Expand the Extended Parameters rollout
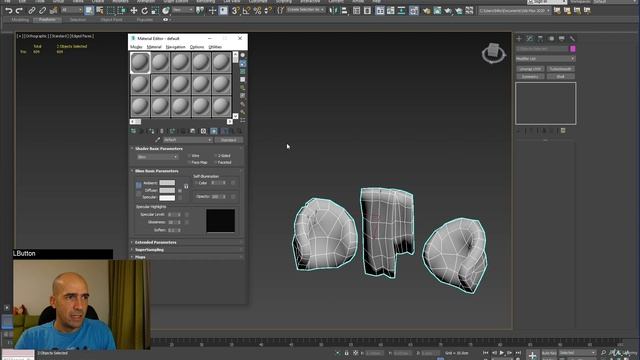Screen dimensions: 640x360 156,242
